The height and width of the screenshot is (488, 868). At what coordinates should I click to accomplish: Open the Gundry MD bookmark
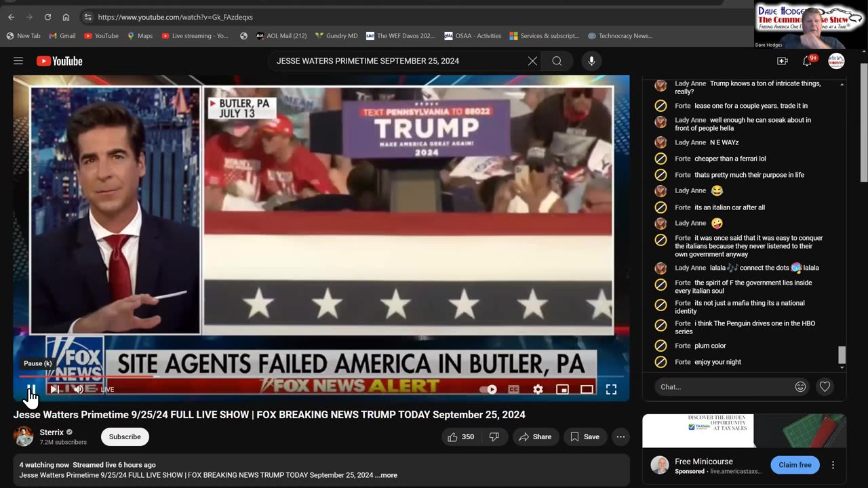(x=336, y=36)
